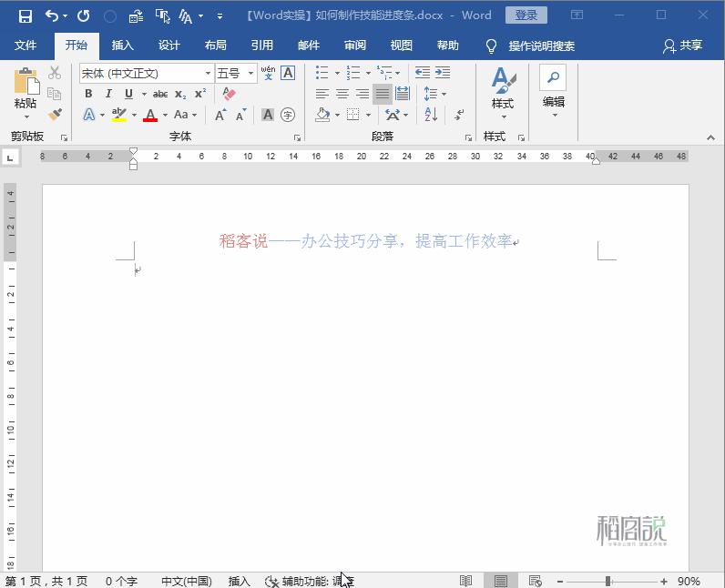Undo the last action
The image size is (725, 588).
pyautogui.click(x=52, y=16)
